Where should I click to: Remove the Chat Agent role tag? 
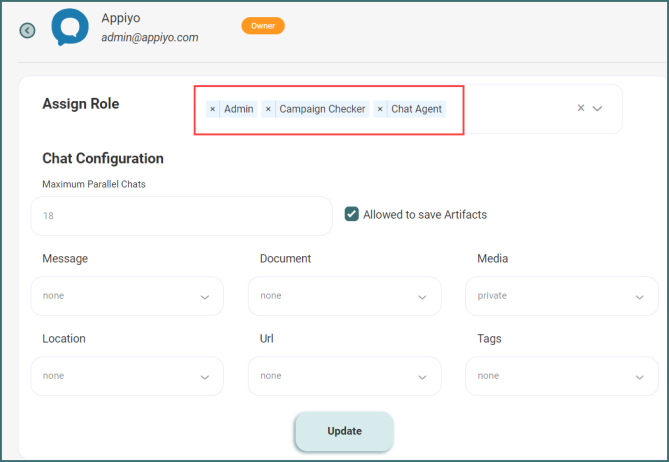380,109
